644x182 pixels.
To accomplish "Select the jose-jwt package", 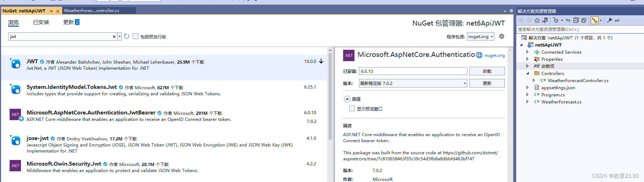I will point(164,144).
